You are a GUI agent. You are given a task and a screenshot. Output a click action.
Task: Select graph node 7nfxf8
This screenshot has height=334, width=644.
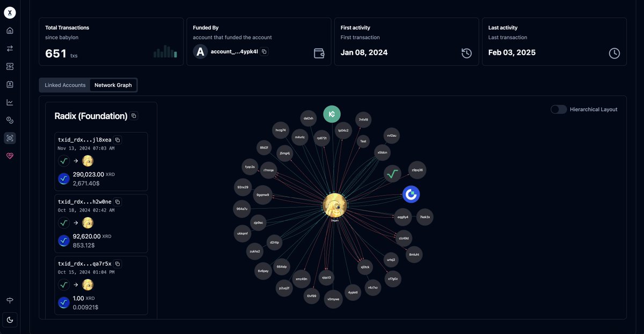pyautogui.click(x=363, y=120)
